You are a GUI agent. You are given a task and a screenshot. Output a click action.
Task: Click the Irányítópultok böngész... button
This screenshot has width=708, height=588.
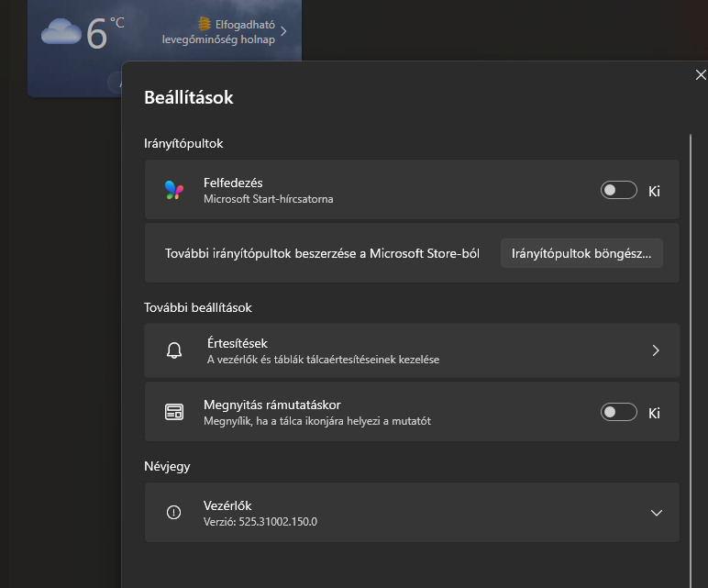click(x=581, y=253)
